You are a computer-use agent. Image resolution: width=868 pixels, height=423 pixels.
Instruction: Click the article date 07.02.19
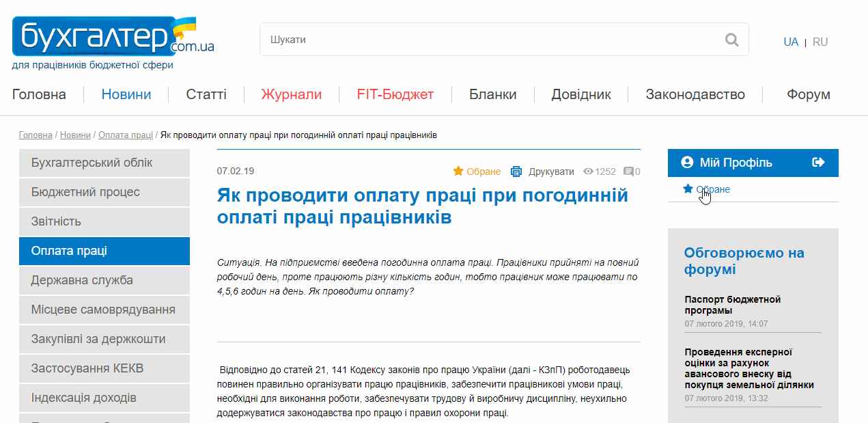pos(235,171)
